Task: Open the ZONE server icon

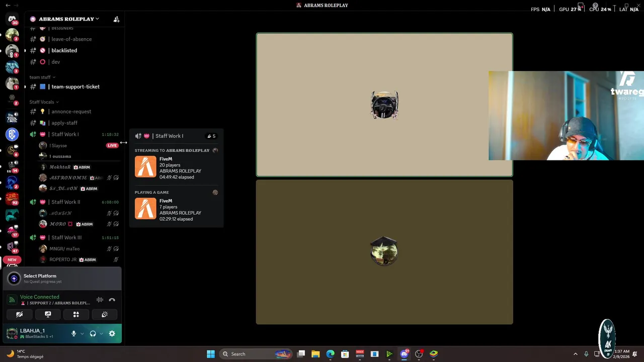Action: pyautogui.click(x=12, y=118)
